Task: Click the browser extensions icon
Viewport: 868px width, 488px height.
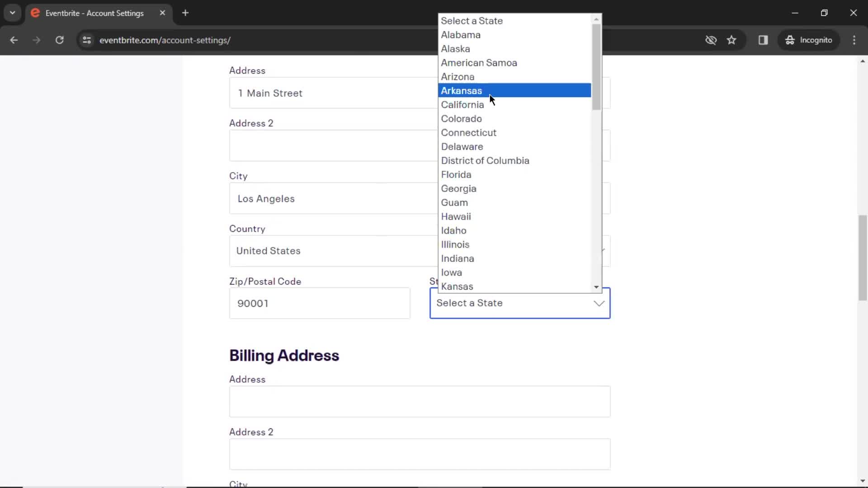Action: click(764, 40)
